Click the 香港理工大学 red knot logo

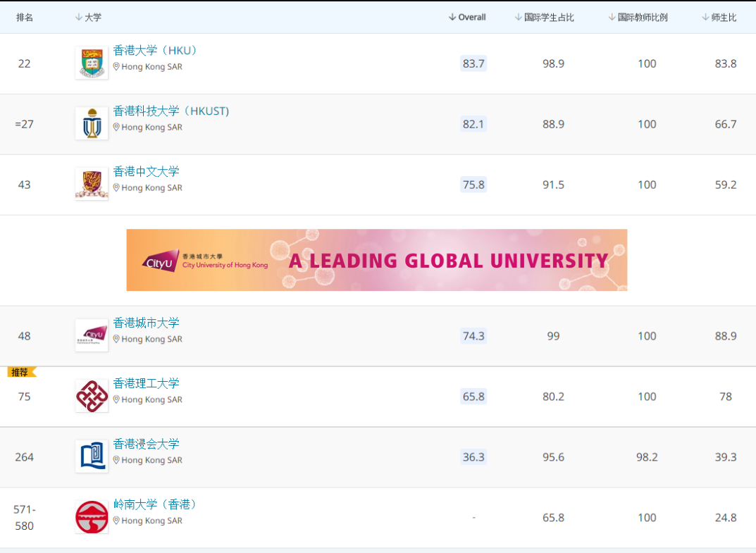[92, 396]
